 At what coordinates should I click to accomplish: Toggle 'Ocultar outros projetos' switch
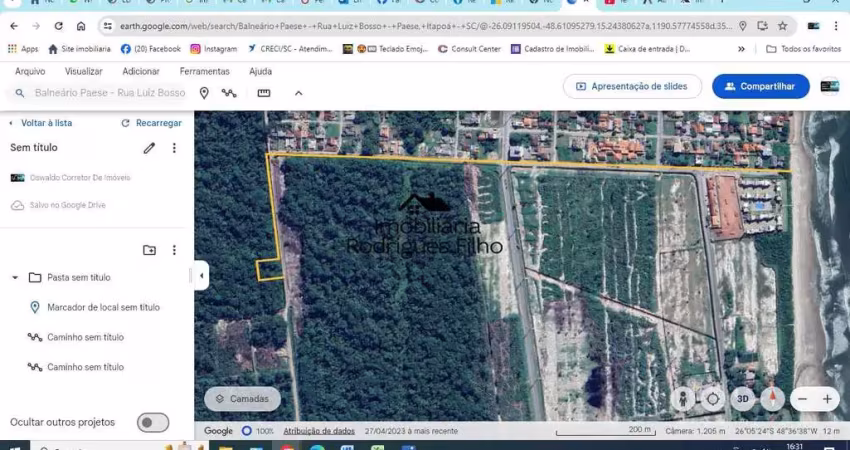[153, 423]
